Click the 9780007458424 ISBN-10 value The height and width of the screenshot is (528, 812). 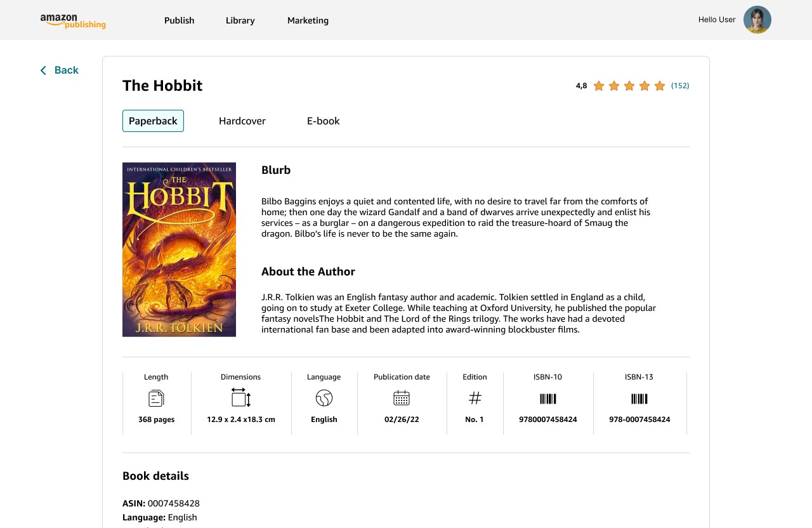tap(548, 419)
